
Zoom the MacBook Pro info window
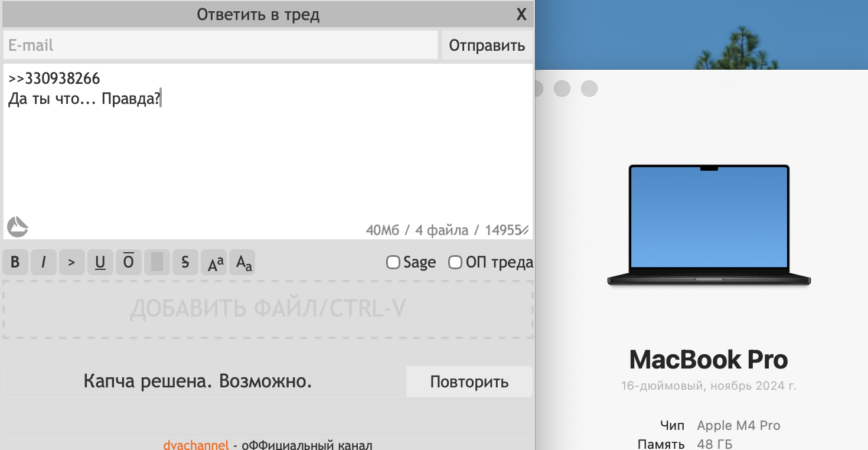589,89
